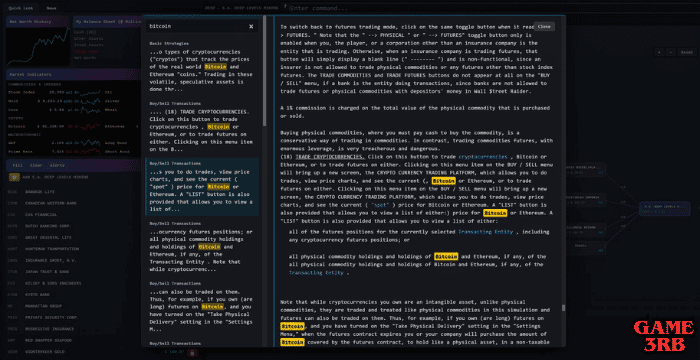Click the Reset button above the graph
700x360 pixels.
click(x=686, y=52)
